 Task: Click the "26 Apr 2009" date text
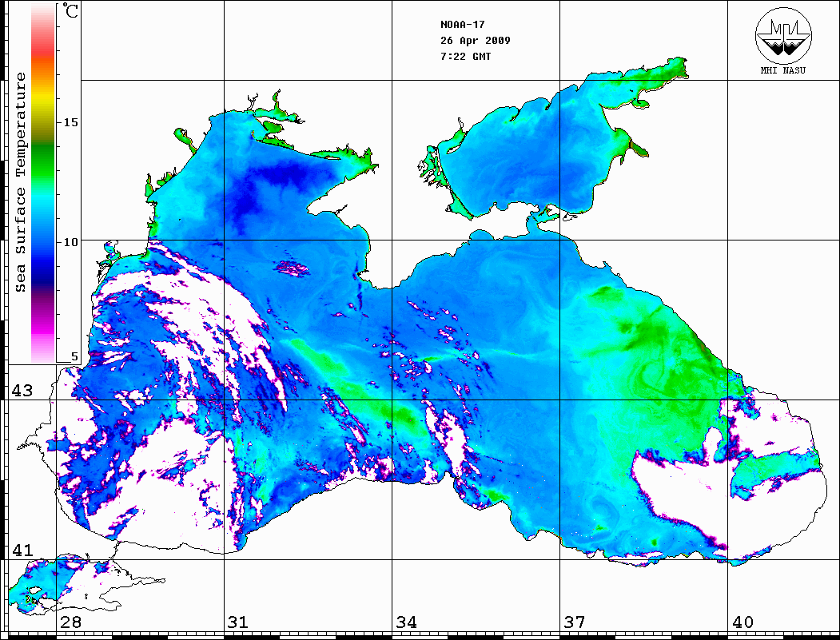pos(476,40)
